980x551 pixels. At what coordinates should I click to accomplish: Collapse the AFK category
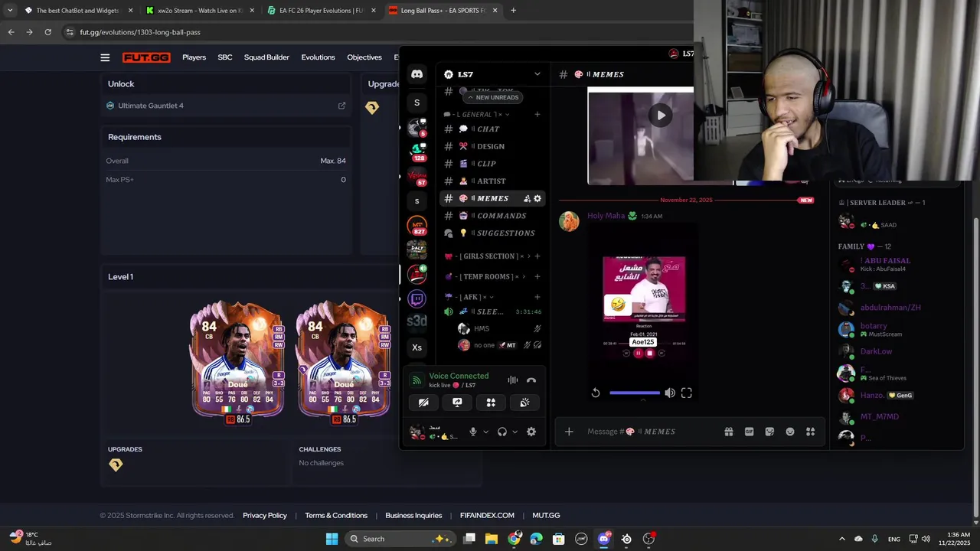pos(469,297)
